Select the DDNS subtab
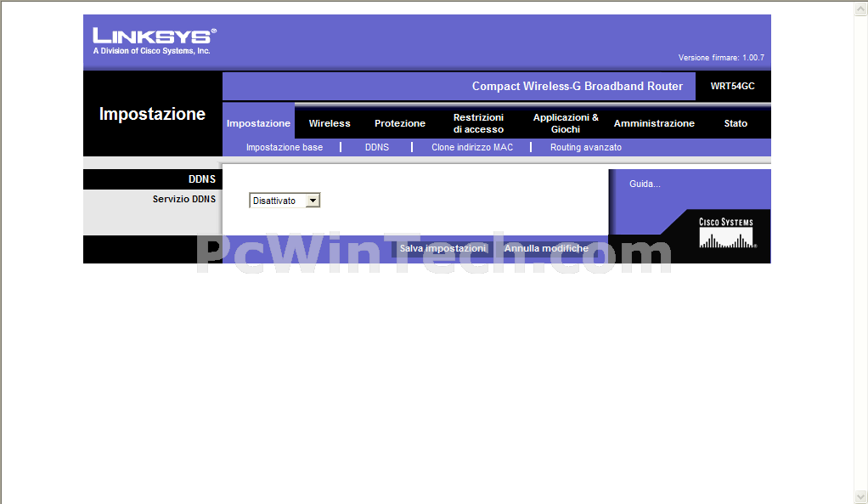Screen dimensions: 868x504 pyautogui.click(x=377, y=147)
